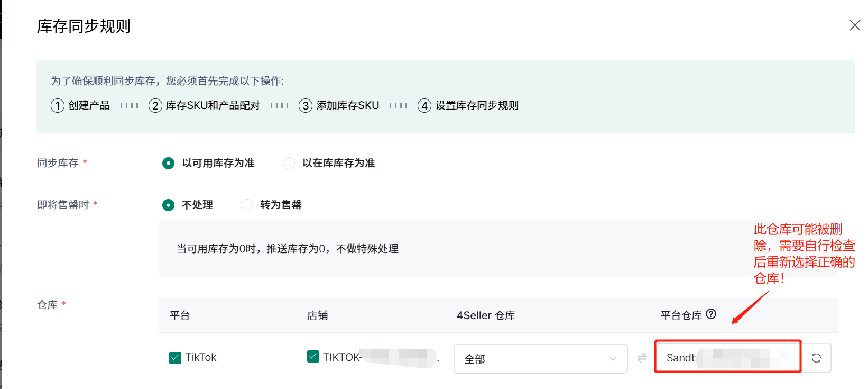This screenshot has width=868, height=389.
Task: Click the 平台 column header
Action: [180, 315]
